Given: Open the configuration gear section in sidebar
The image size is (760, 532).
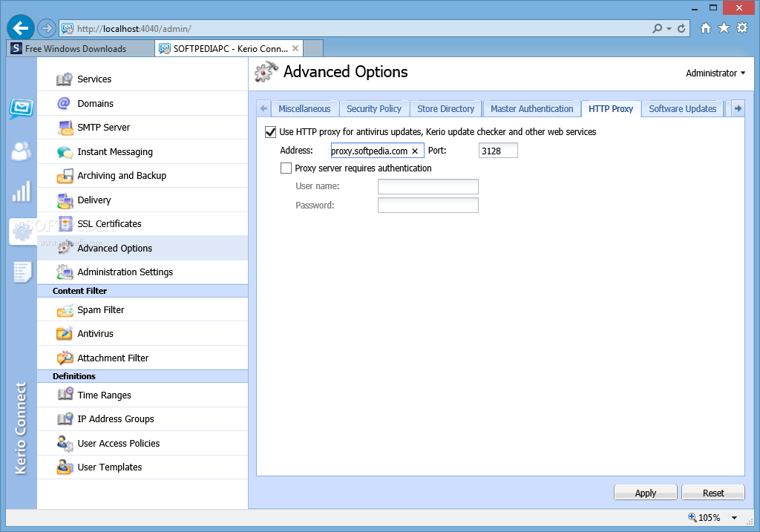Looking at the screenshot, I should pos(22,231).
